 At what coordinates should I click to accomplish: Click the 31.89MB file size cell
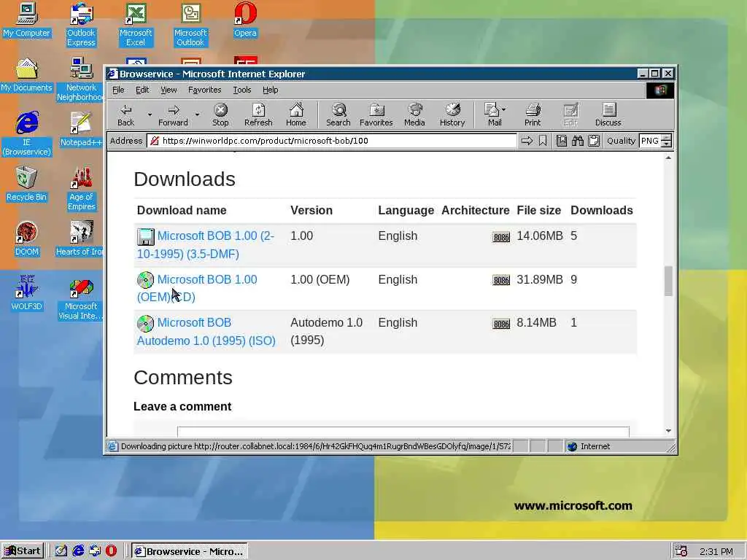pos(540,279)
